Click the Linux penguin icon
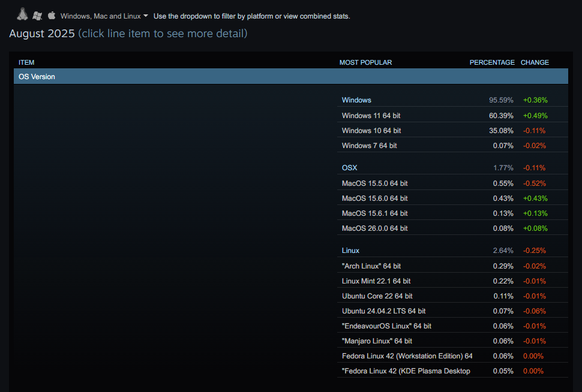The width and height of the screenshot is (582, 392). pyautogui.click(x=22, y=14)
